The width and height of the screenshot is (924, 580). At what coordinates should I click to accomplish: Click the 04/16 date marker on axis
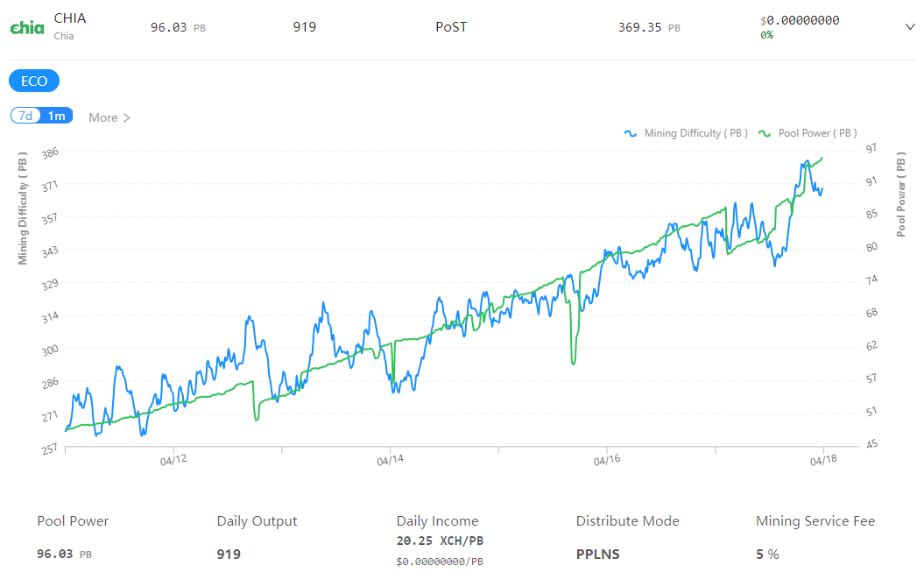click(x=607, y=460)
